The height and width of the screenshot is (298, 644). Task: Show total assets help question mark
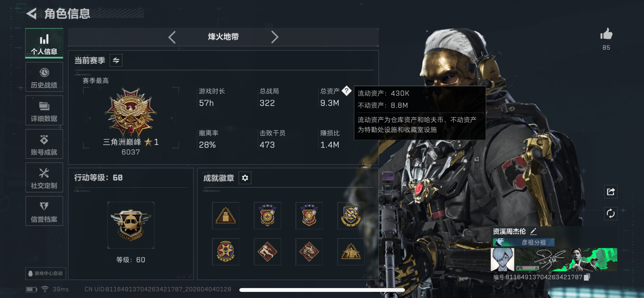(x=346, y=91)
